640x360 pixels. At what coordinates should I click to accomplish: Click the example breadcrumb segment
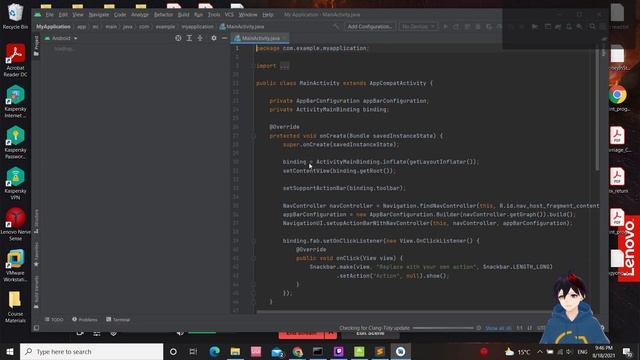pyautogui.click(x=165, y=27)
